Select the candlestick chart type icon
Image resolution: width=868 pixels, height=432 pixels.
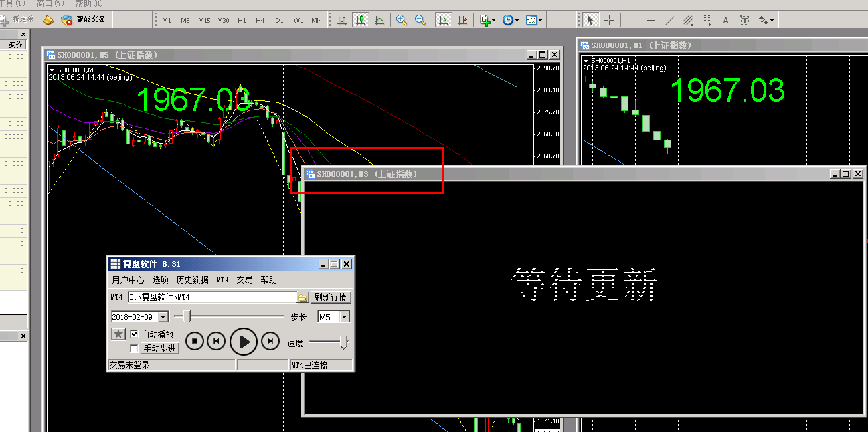click(361, 20)
